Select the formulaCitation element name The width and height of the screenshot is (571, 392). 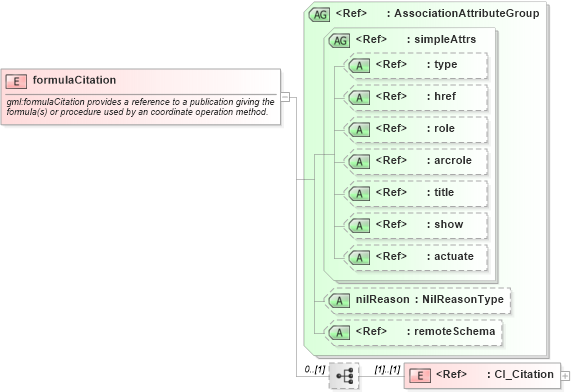tap(74, 80)
